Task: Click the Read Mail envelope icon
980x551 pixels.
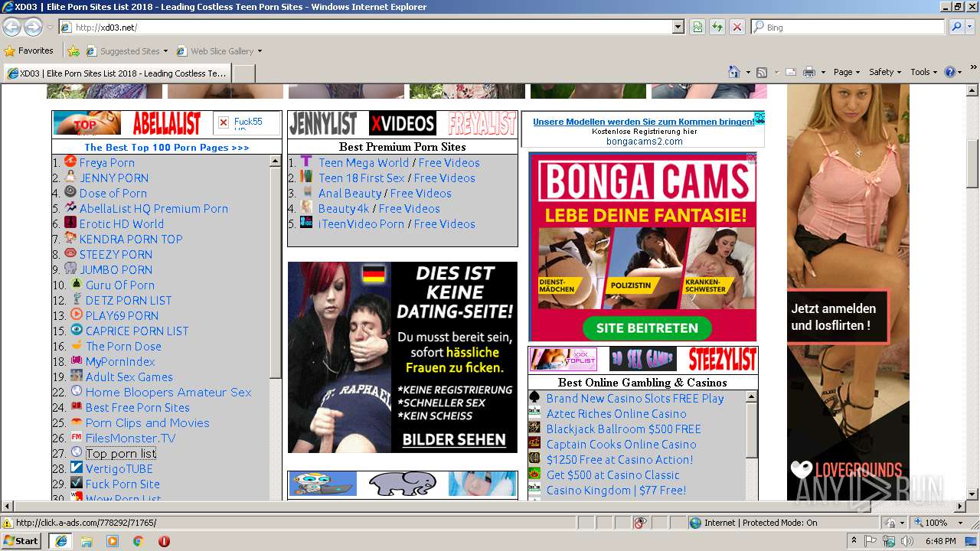Action: (791, 72)
